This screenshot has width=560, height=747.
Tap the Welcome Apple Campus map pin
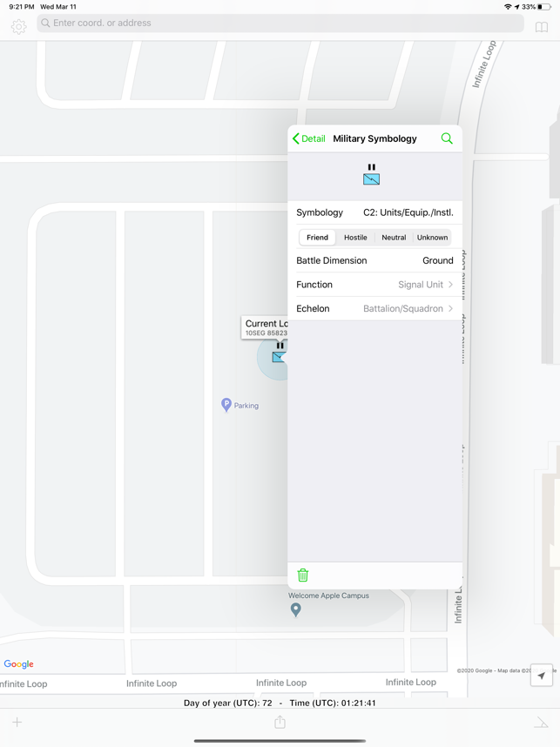point(296,609)
